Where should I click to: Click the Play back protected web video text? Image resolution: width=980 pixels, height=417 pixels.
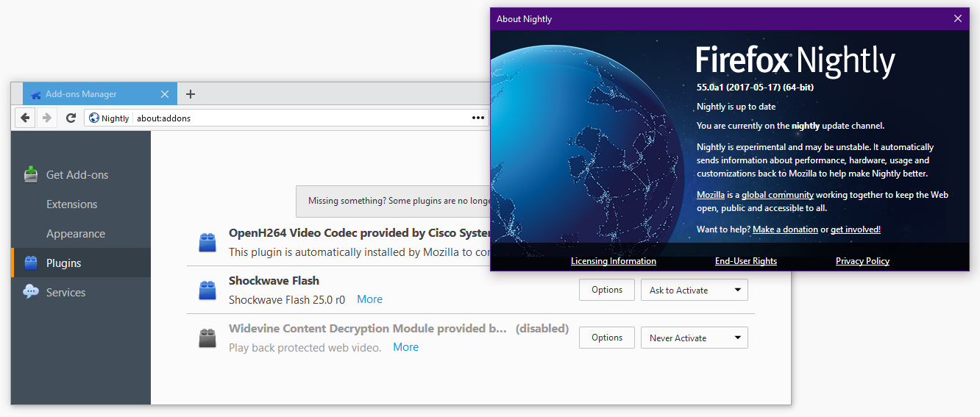pos(305,347)
